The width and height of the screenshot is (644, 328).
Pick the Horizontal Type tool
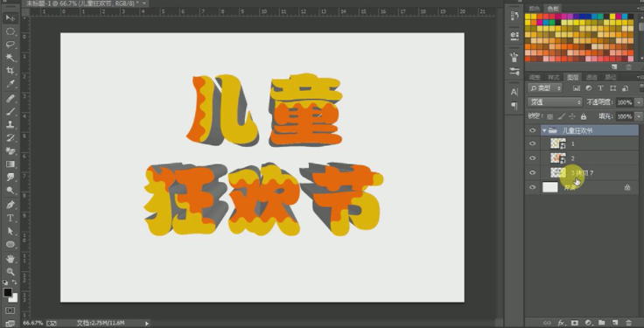[x=10, y=218]
